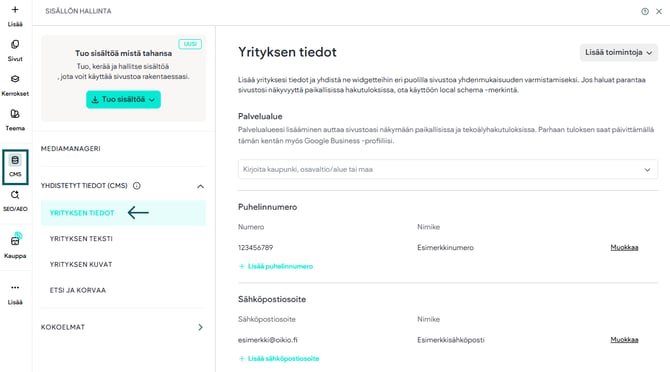Click the Palvelualue city input field
Viewport: 670px width, 372px height.
(x=448, y=170)
